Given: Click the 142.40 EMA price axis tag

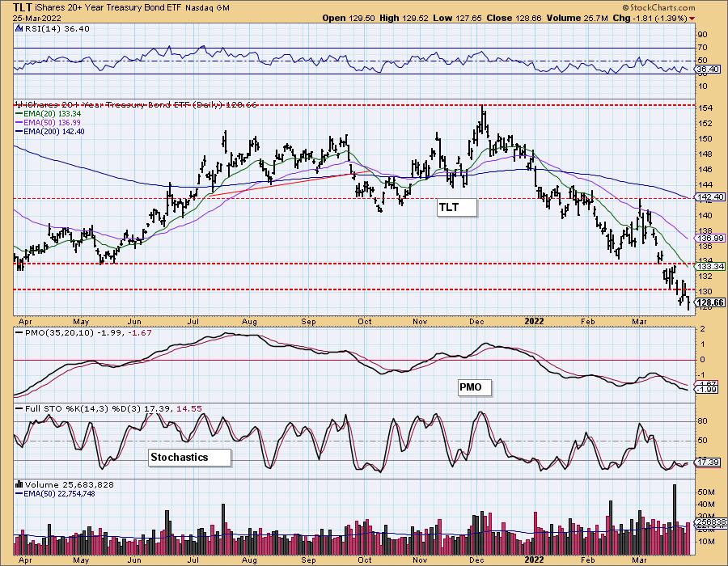Looking at the screenshot, I should [x=710, y=196].
